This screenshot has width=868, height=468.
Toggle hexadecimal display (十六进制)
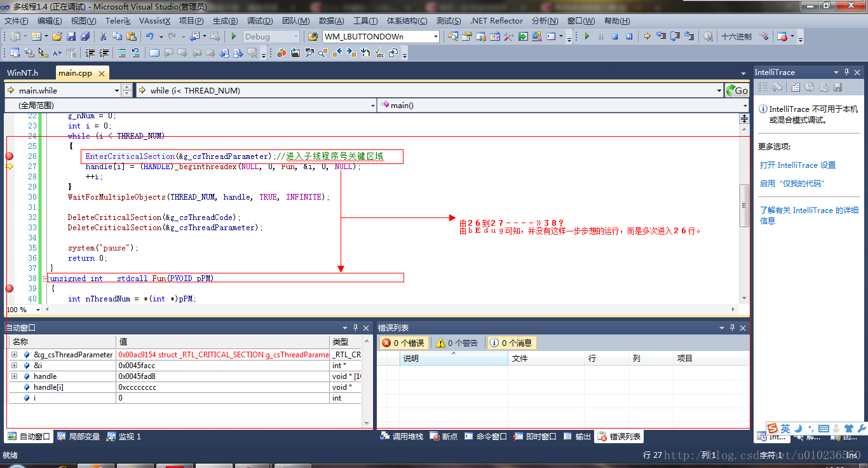click(736, 37)
